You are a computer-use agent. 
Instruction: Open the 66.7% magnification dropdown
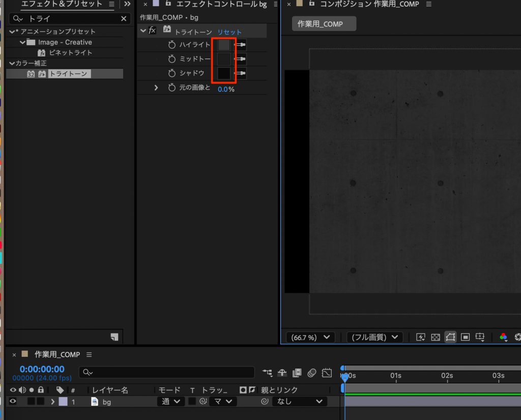tap(310, 337)
